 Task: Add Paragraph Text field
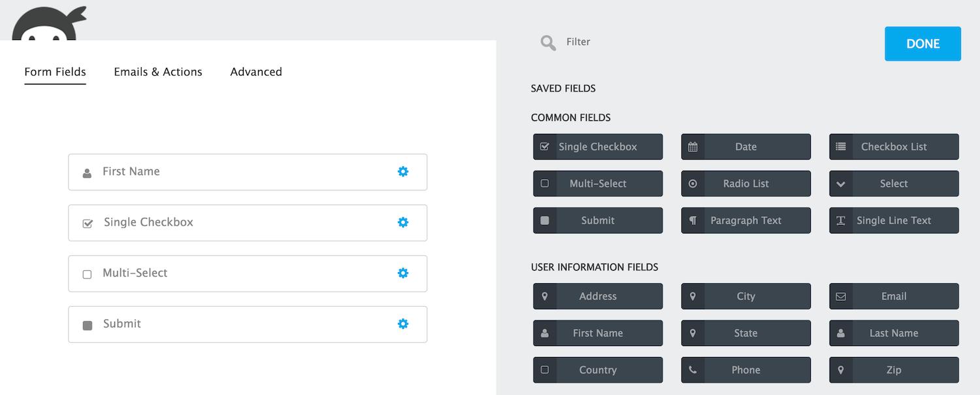coord(745,221)
